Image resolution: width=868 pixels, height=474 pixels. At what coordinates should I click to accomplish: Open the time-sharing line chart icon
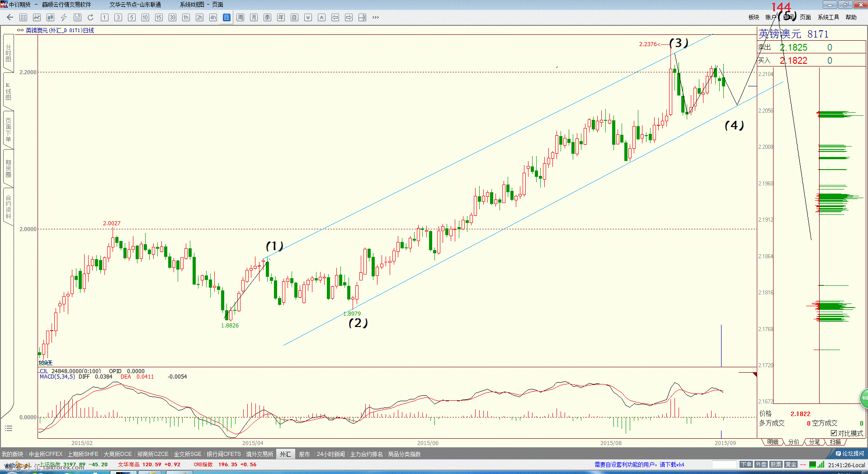37,17
